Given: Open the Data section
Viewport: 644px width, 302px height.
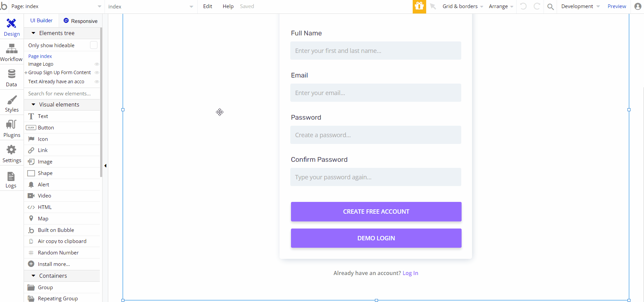Looking at the screenshot, I should click(x=11, y=78).
